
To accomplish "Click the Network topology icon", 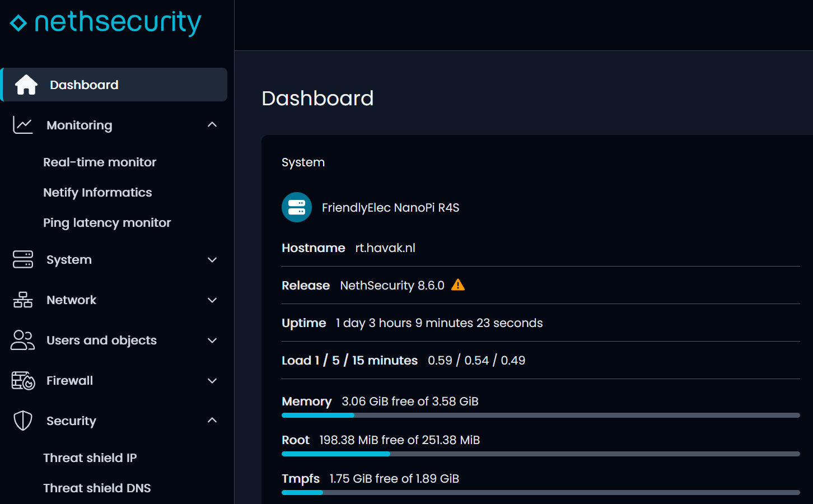I will pyautogui.click(x=23, y=300).
